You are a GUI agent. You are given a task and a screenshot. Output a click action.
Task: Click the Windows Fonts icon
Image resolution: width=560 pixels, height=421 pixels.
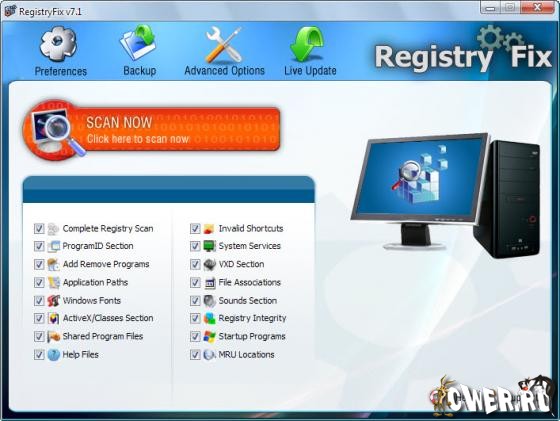click(x=53, y=301)
